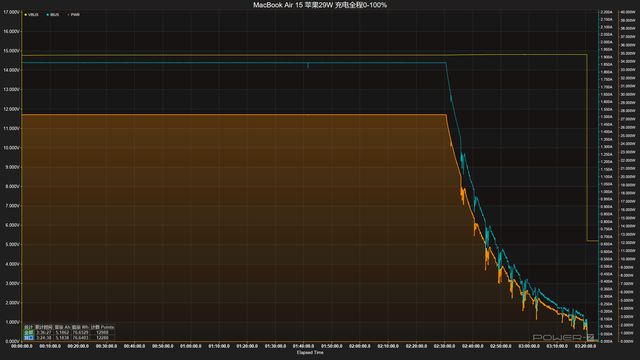Toggle the VBUS series in the legend
The image size is (640, 360).
coord(32,15)
